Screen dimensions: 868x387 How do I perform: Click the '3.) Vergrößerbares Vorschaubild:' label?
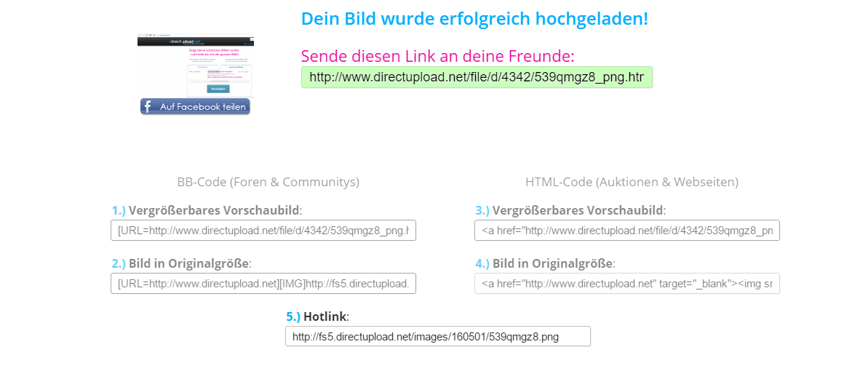(570, 210)
